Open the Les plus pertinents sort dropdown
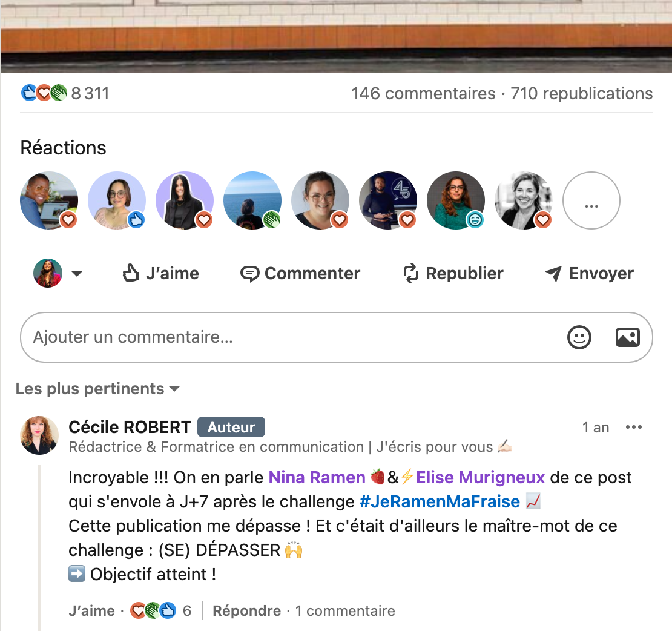 point(97,389)
